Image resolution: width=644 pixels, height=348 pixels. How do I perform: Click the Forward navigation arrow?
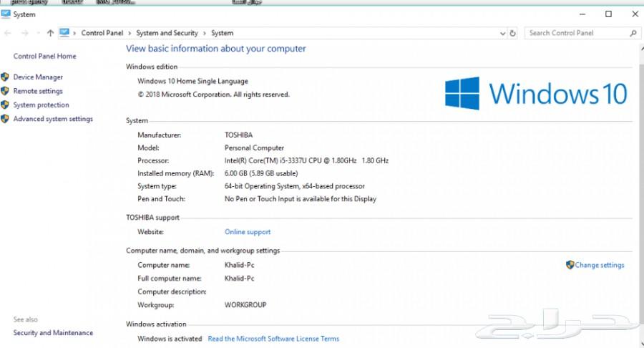point(24,33)
